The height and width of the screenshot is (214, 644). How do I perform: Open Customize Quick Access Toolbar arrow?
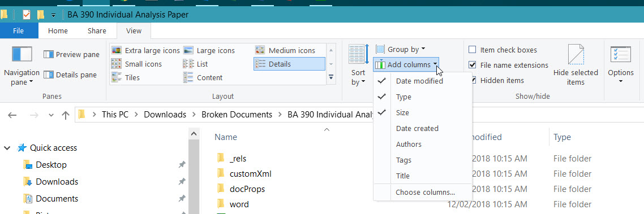tap(53, 16)
